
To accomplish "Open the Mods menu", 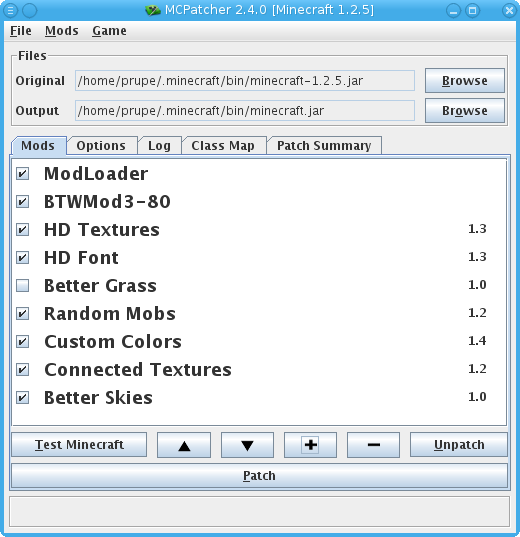I will pos(62,31).
